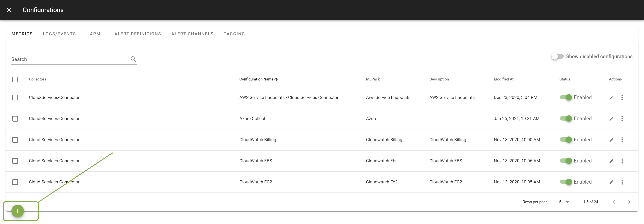The height and width of the screenshot is (224, 644).
Task: Click the next page navigation arrow
Action: point(629,202)
